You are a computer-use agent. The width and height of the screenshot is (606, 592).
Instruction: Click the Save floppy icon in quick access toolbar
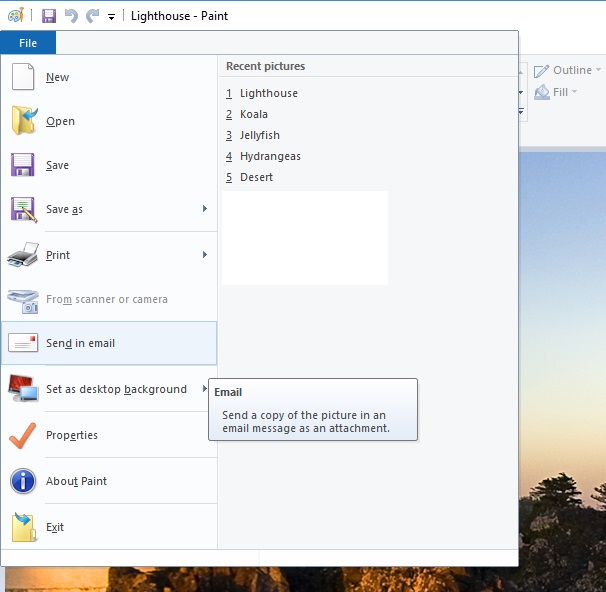[x=49, y=16]
